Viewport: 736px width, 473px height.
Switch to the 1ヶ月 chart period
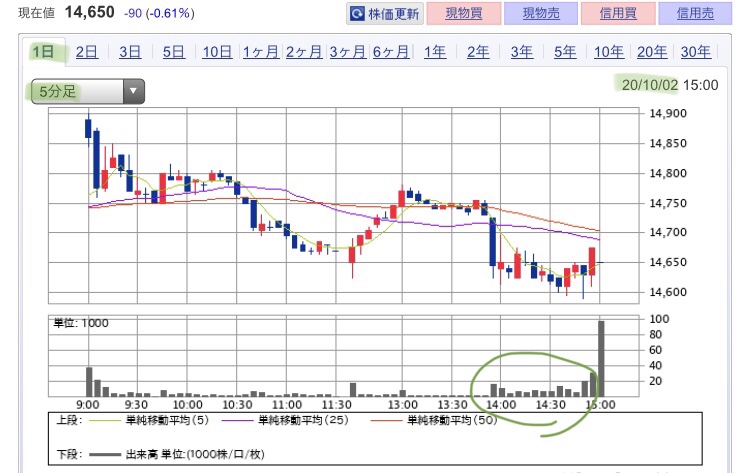261,52
